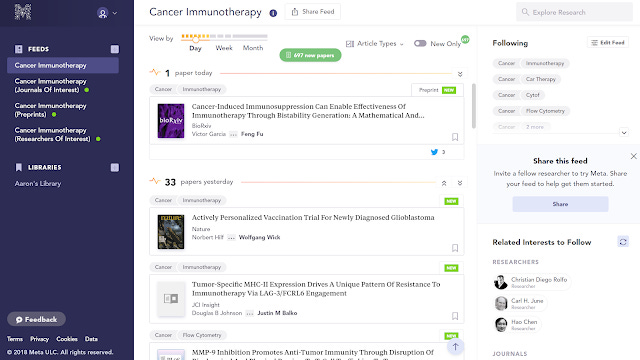
Task: Click the Share Feed button
Action: pyautogui.click(x=313, y=12)
